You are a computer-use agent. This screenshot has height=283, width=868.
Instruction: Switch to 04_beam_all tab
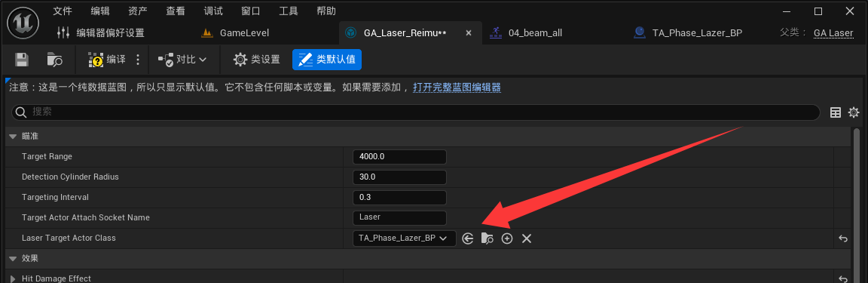[x=526, y=32]
